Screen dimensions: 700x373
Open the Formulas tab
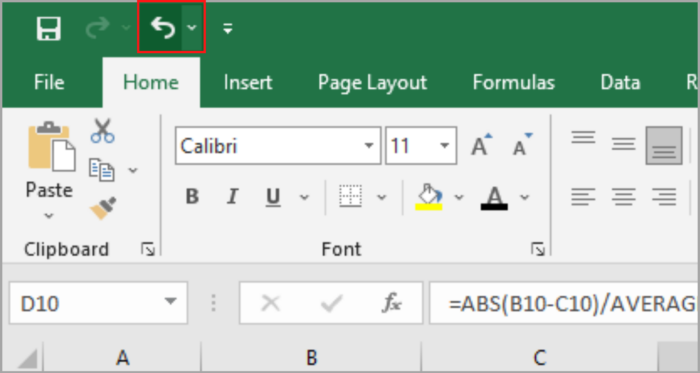513,83
